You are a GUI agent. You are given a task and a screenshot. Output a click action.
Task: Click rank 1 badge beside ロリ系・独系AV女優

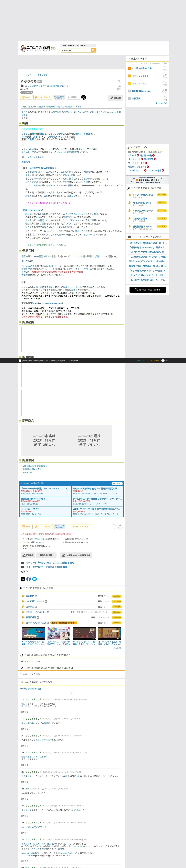tap(130, 68)
